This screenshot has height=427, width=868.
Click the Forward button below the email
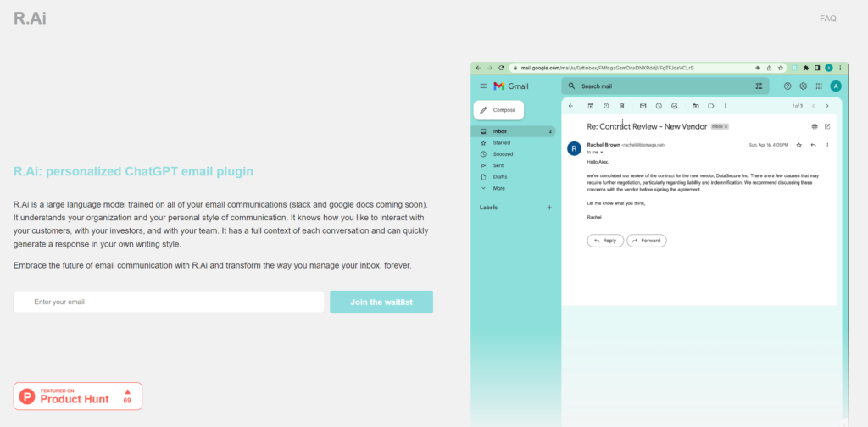tap(646, 241)
